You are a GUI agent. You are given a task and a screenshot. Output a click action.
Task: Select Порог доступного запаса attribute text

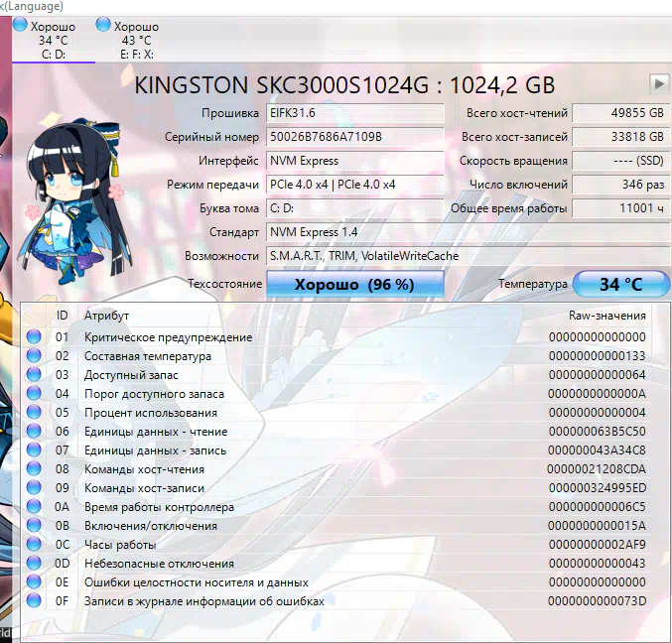pos(154,394)
